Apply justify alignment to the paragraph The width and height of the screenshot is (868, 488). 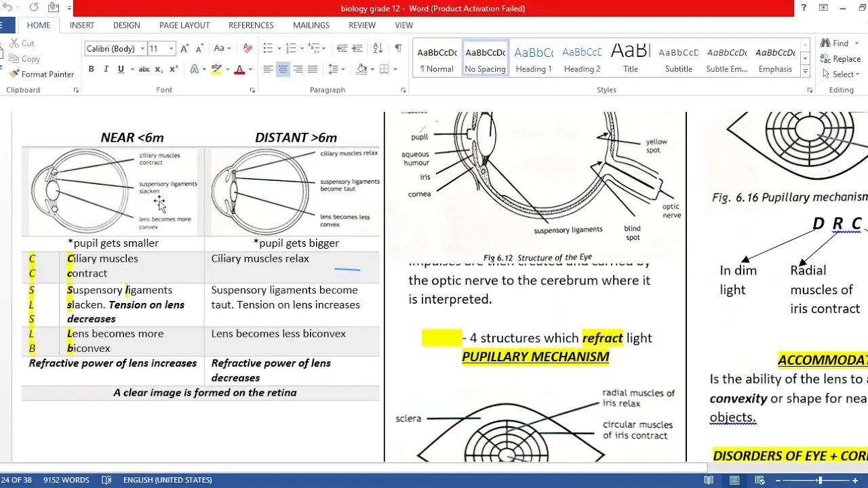point(313,69)
